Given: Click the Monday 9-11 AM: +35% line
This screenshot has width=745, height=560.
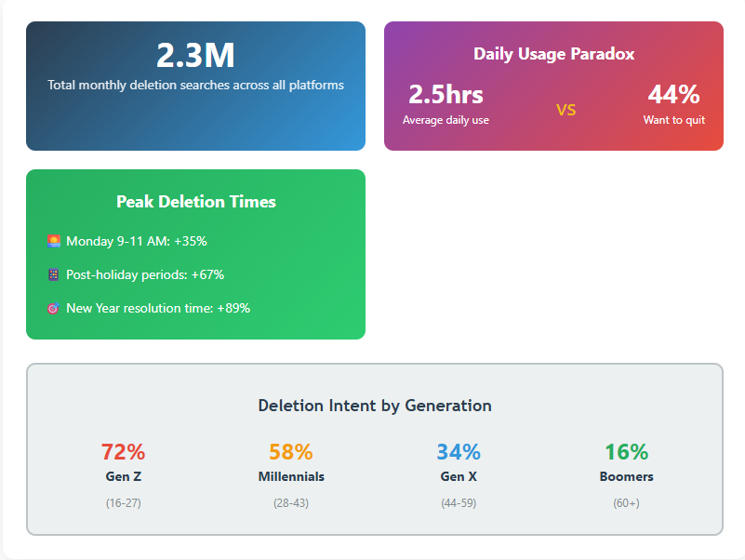Looking at the screenshot, I should (x=136, y=241).
